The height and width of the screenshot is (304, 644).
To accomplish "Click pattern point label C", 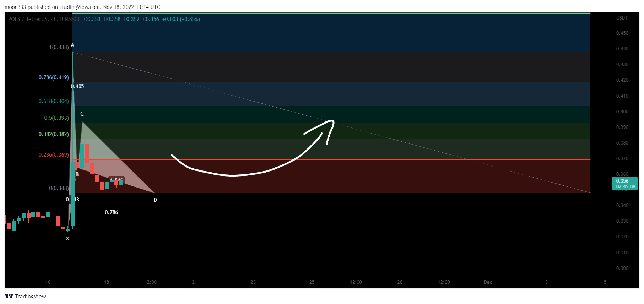I will point(82,114).
